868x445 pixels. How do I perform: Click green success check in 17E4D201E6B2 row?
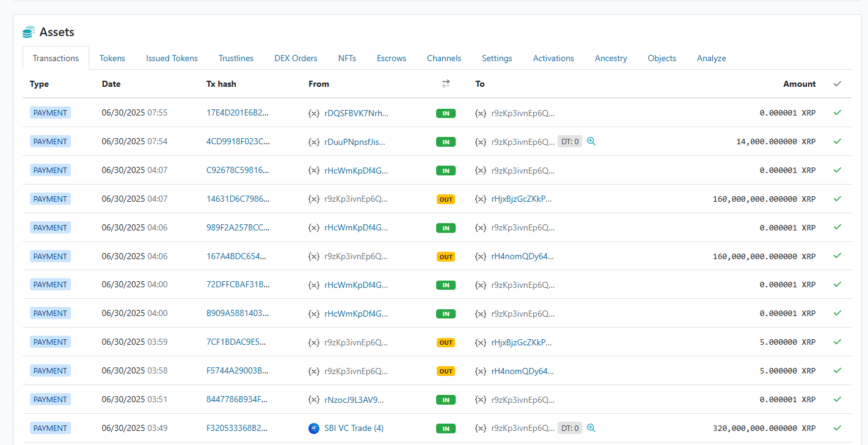pyautogui.click(x=837, y=112)
